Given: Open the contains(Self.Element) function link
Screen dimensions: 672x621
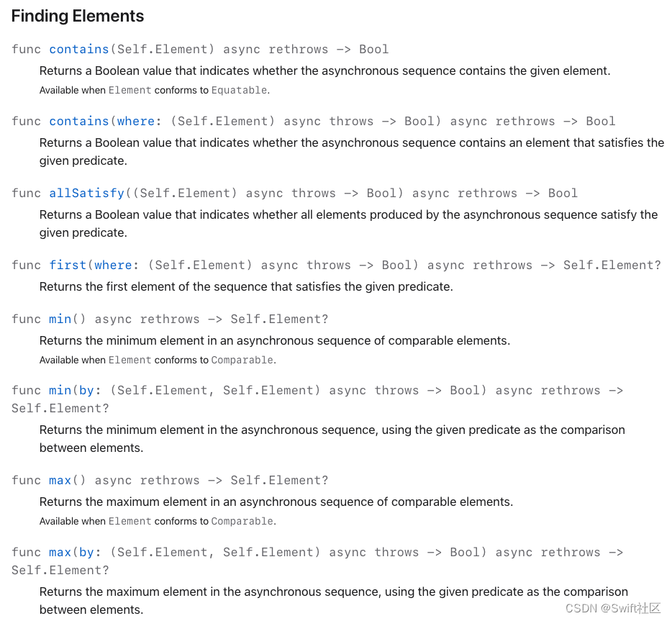Looking at the screenshot, I should pos(79,49).
